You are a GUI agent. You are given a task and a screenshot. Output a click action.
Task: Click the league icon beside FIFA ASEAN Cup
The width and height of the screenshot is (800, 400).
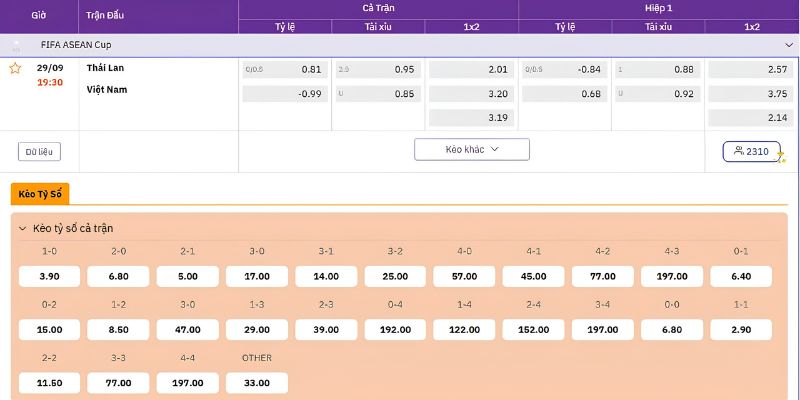pyautogui.click(x=16, y=45)
